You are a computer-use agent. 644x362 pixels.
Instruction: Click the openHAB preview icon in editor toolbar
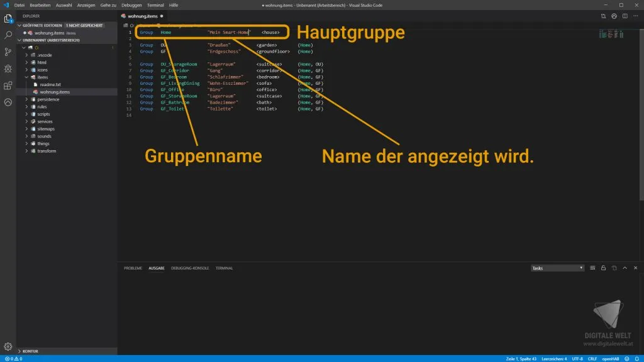click(x=614, y=16)
